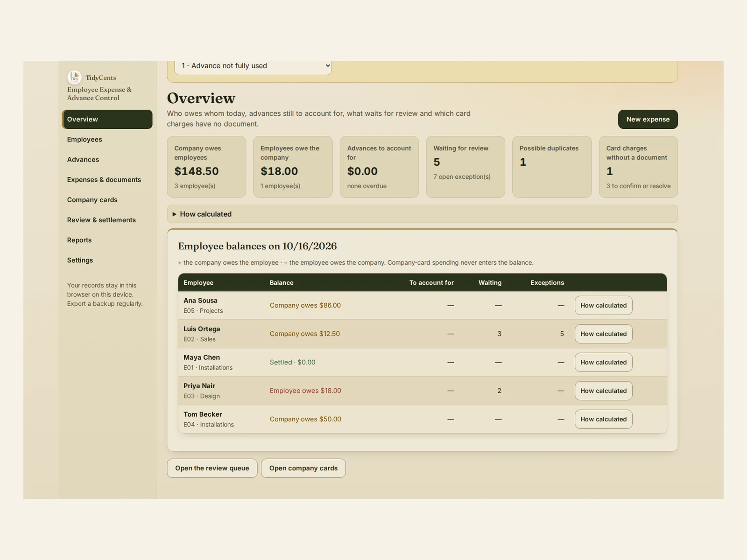This screenshot has width=747, height=560.
Task: Create a New expense
Action: (648, 119)
